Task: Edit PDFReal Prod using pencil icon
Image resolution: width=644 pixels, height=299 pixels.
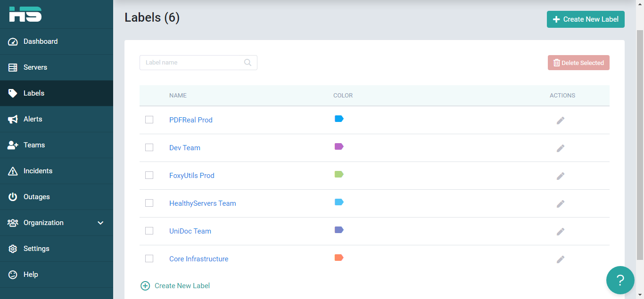Action: click(561, 121)
